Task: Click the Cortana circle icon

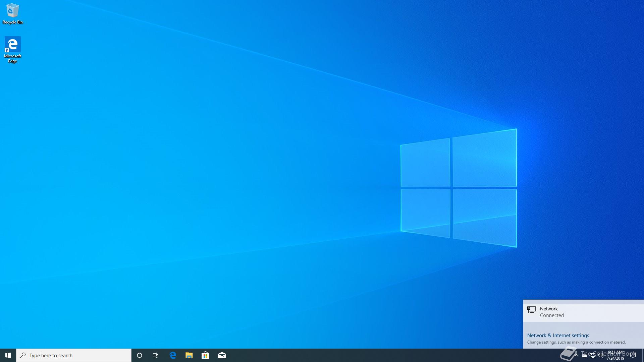Action: pos(140,355)
